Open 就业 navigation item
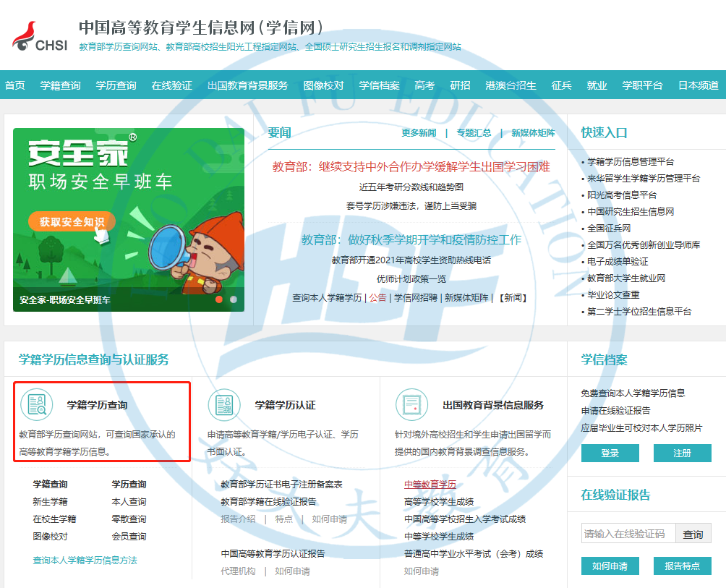 [597, 85]
